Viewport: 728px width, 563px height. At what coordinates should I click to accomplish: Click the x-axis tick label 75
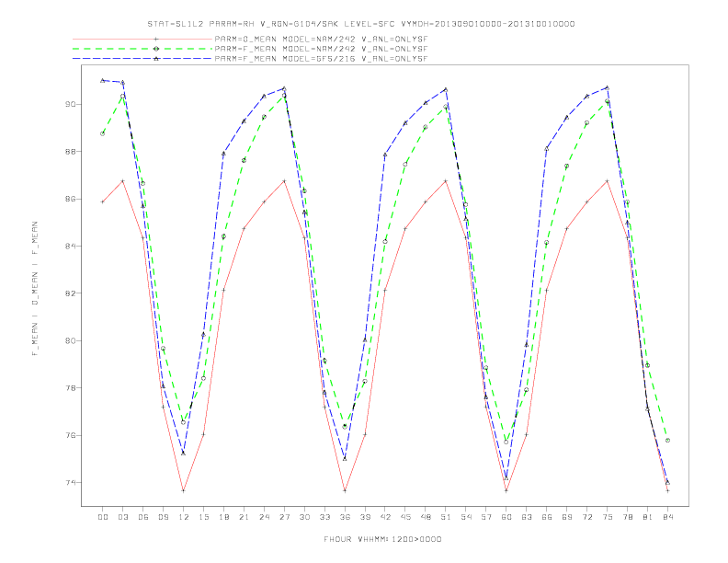click(x=608, y=517)
